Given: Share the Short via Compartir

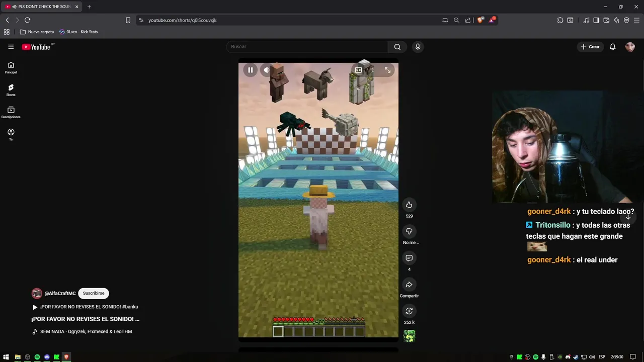Looking at the screenshot, I should pos(409,285).
